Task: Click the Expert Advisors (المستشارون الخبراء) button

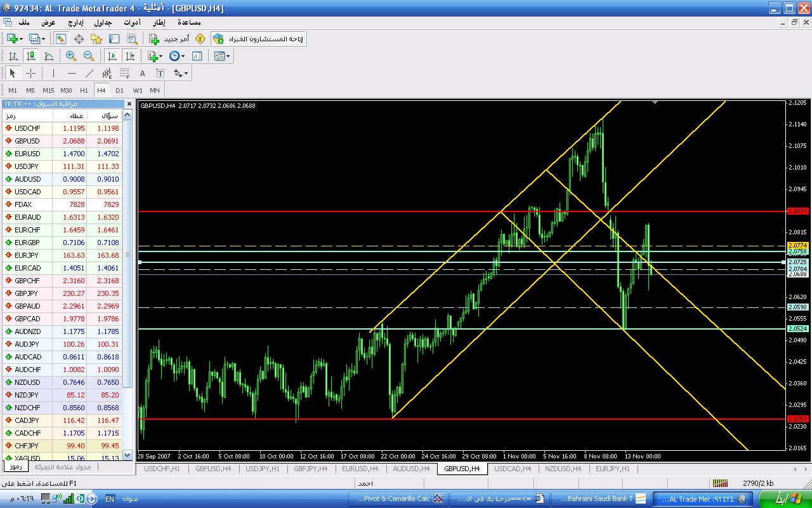Action: (x=258, y=39)
